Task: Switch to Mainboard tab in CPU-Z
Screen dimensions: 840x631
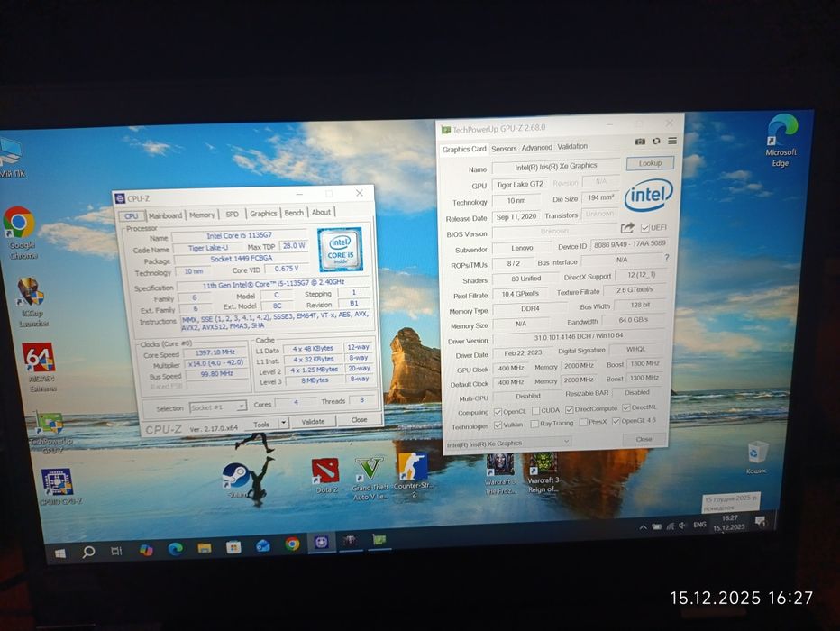Action: [x=165, y=215]
